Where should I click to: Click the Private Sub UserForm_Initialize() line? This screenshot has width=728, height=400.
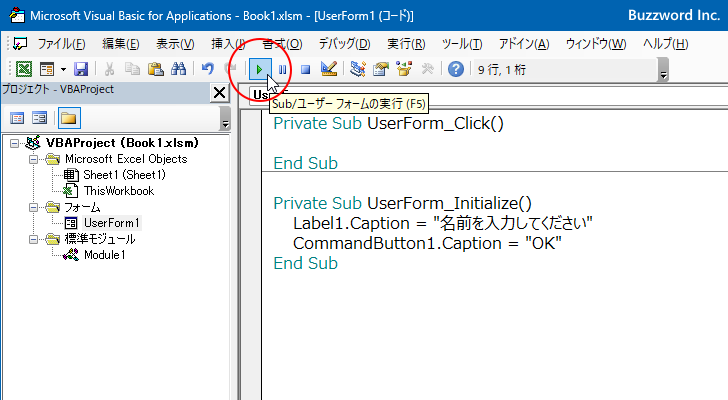(402, 203)
